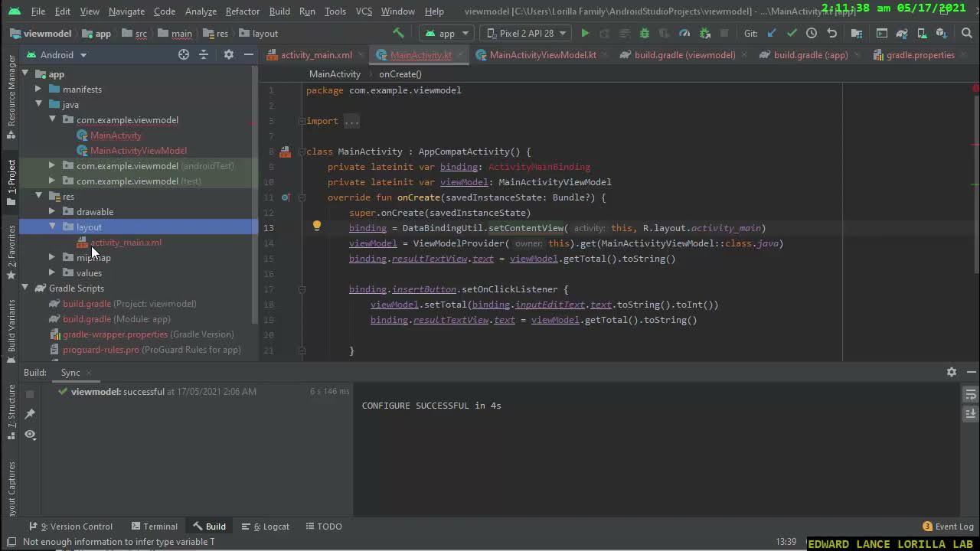Click the gutter icon beside class MainActivity
Viewport: 980px width, 551px height.
285,152
